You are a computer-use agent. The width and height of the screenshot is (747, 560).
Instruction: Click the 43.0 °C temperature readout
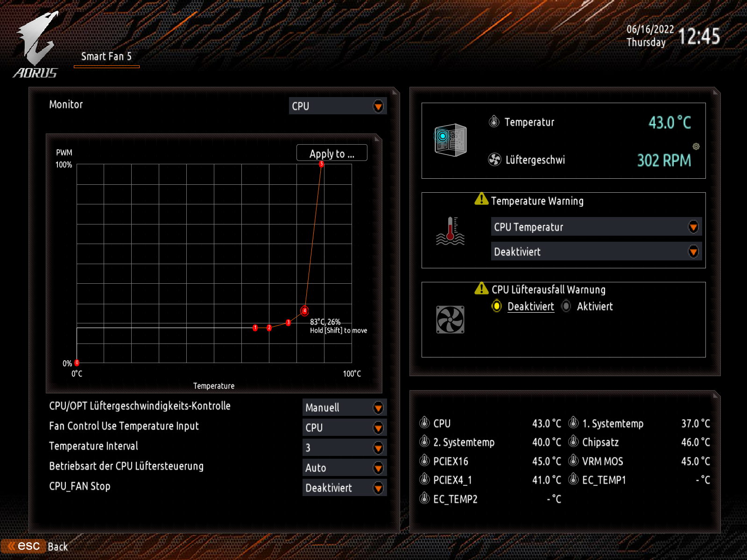pyautogui.click(x=670, y=122)
